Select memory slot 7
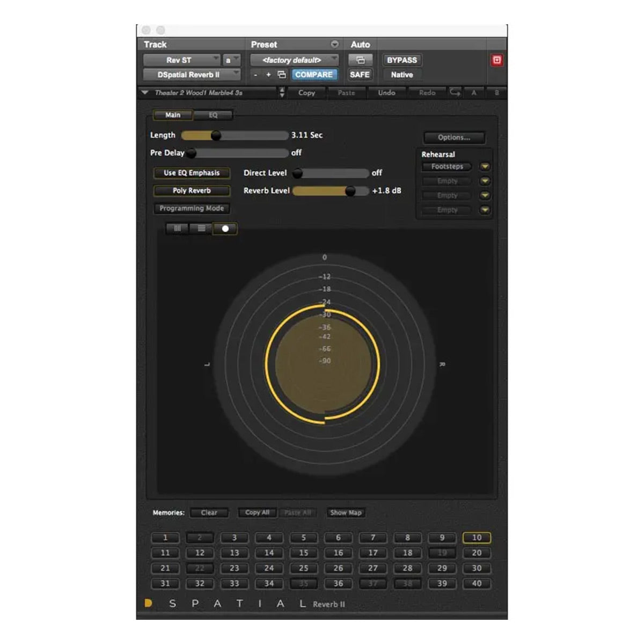The width and height of the screenshot is (644, 644). [x=373, y=537]
